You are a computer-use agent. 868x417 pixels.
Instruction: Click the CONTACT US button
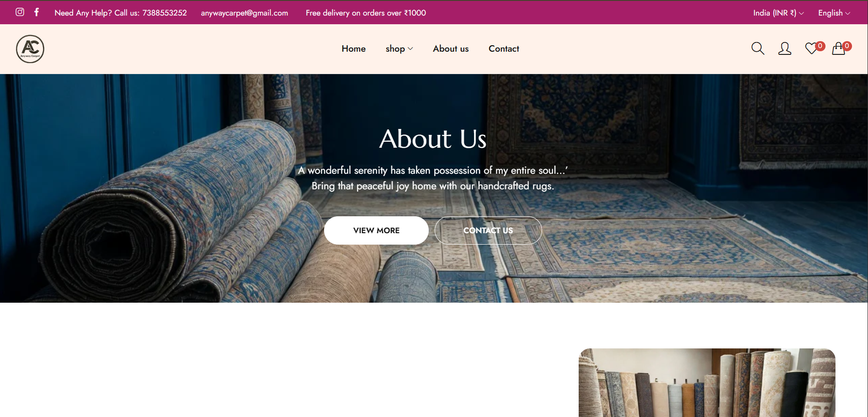488,230
